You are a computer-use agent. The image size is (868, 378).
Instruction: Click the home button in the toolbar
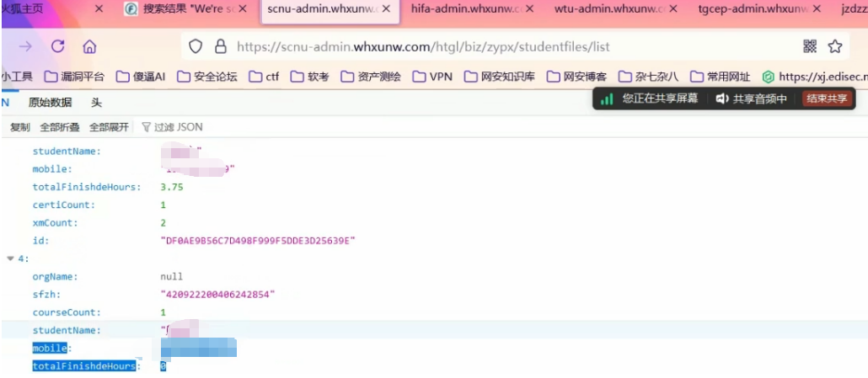(x=89, y=46)
